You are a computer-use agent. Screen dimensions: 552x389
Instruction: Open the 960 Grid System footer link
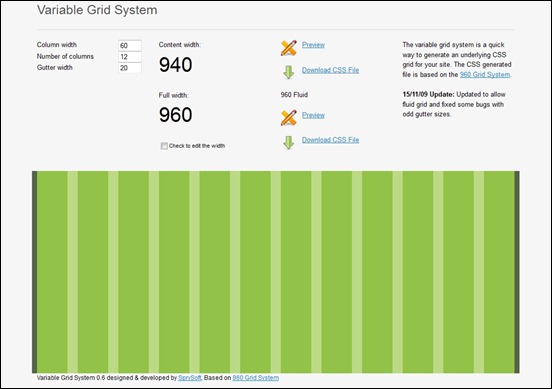coord(256,378)
